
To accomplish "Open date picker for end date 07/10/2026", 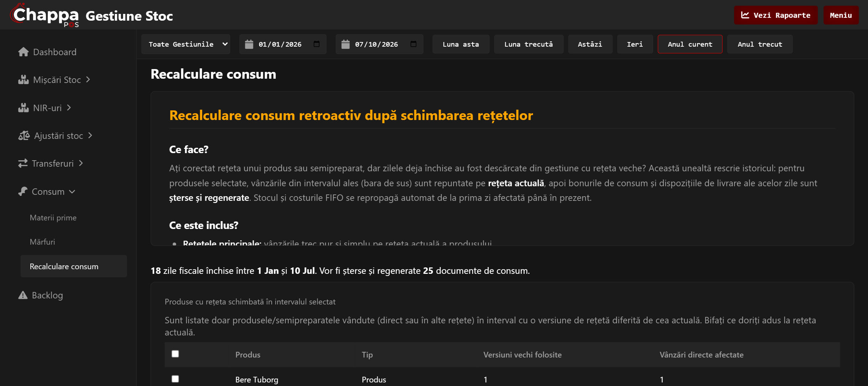I will 413,44.
